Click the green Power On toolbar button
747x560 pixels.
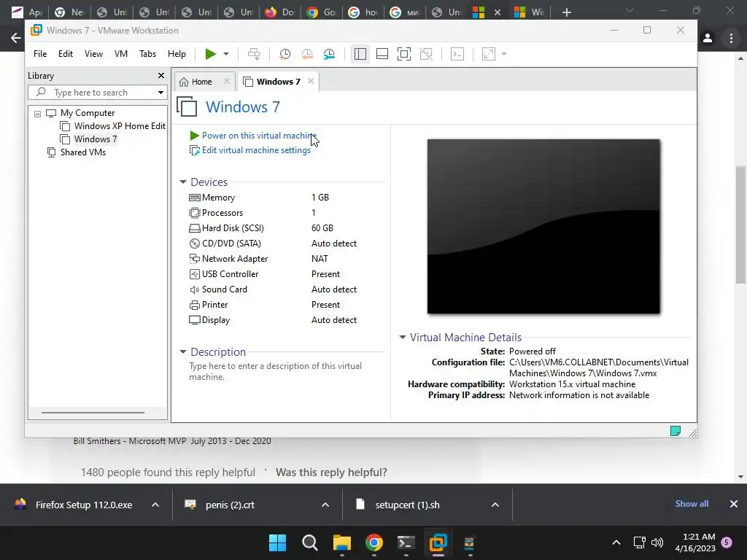coord(211,54)
